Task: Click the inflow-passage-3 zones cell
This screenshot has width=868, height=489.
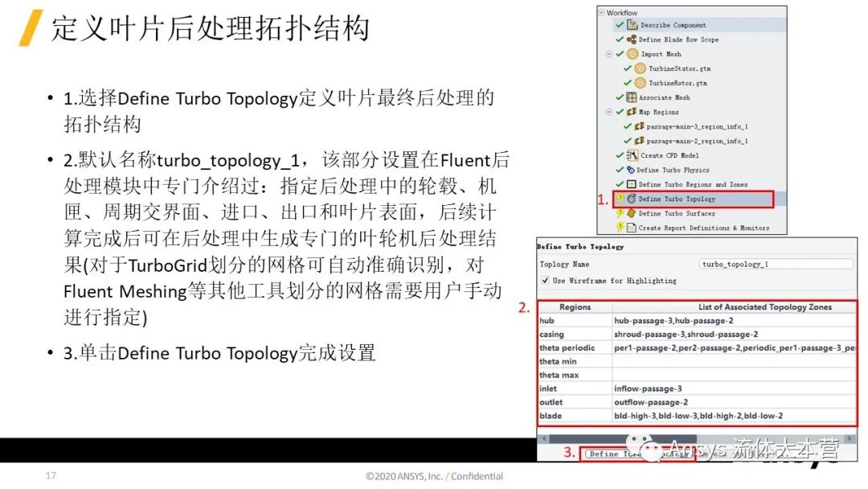Action: [734, 388]
